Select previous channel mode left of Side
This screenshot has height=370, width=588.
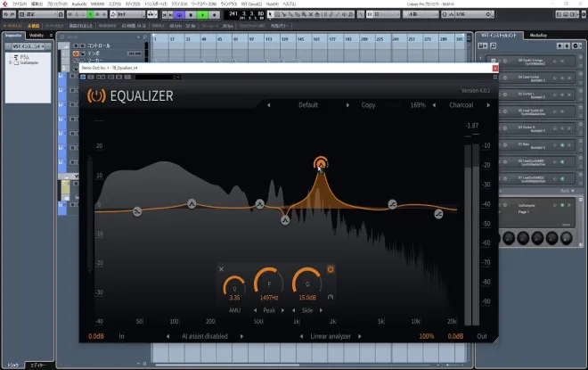coord(294,310)
